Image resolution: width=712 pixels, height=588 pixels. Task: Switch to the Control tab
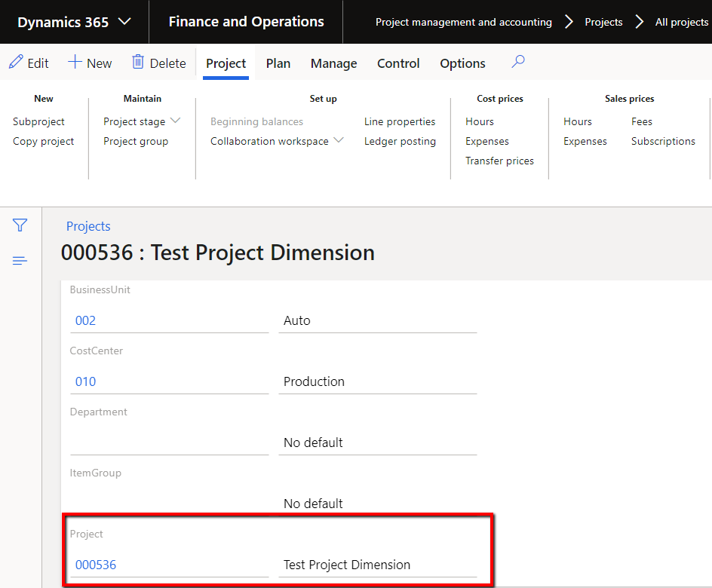coord(398,63)
